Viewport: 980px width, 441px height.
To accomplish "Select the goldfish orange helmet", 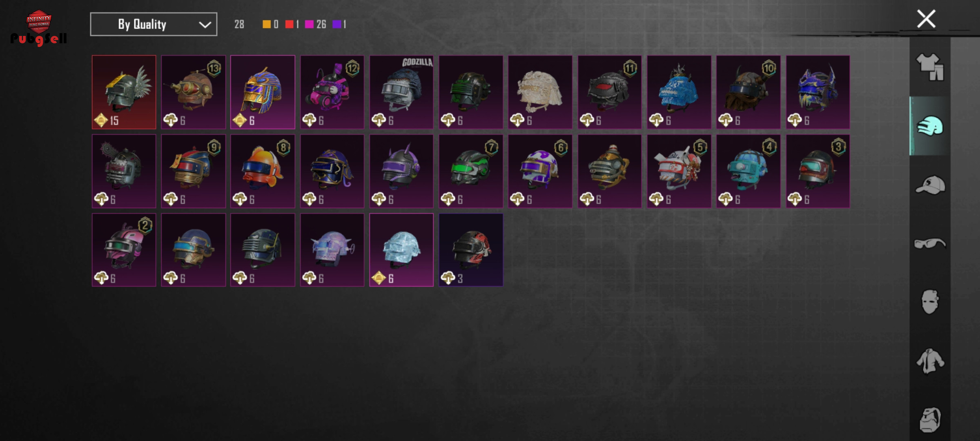I will (263, 171).
